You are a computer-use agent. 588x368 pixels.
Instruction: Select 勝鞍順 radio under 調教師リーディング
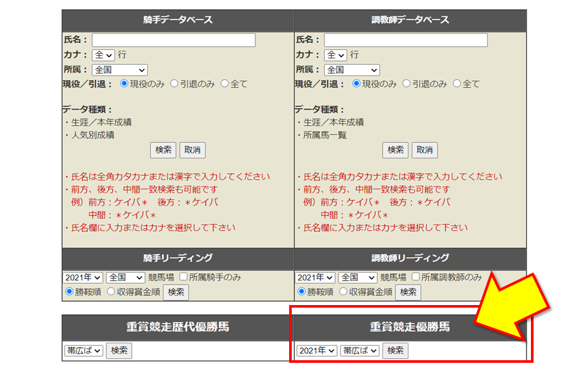301,292
